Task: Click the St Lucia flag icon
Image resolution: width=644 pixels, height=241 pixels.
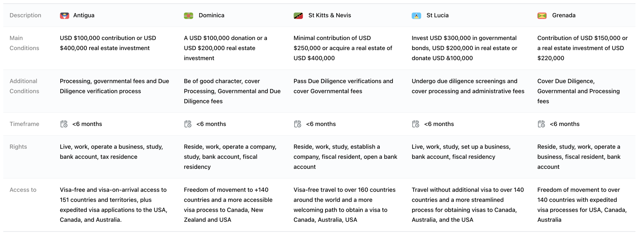Action: 416,16
